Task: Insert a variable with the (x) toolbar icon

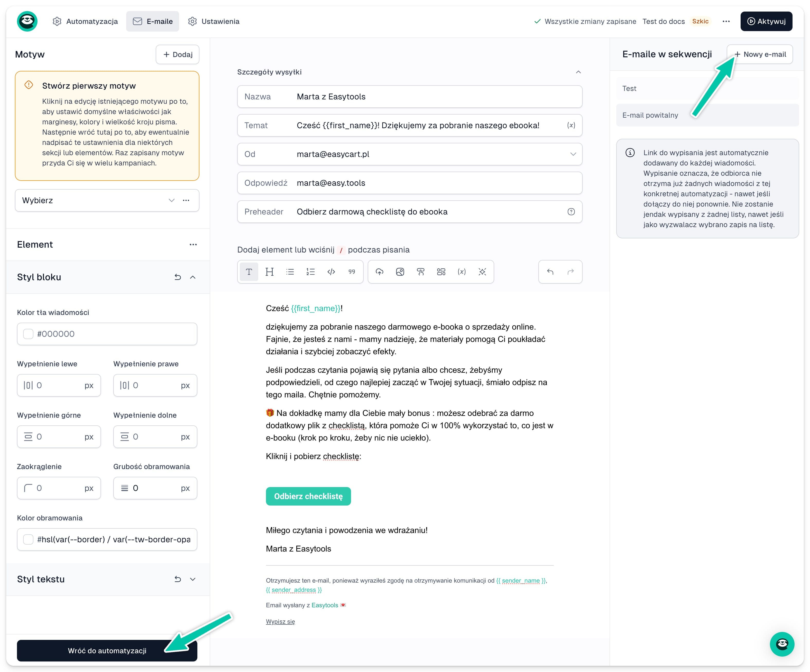Action: [x=461, y=272]
